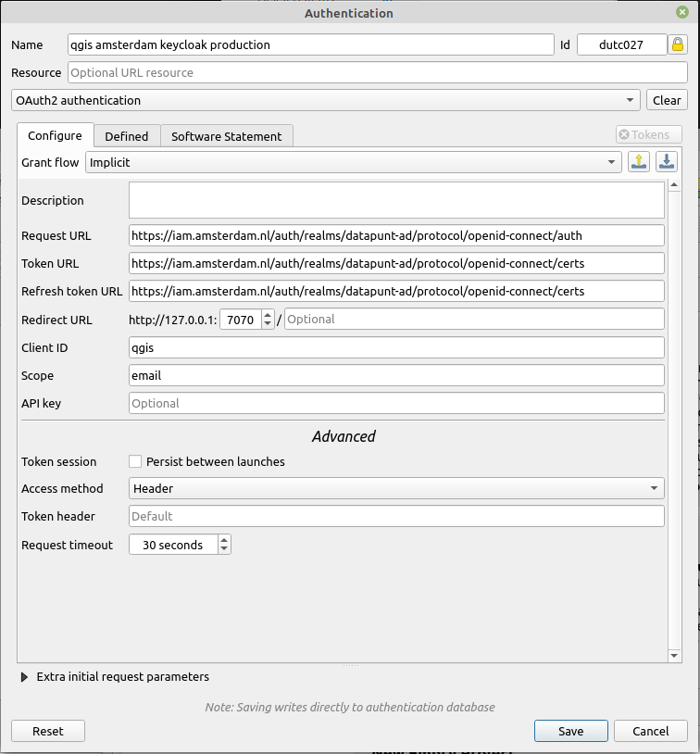
Task: Export the OAuth2 configuration with the up-arrow icon
Action: [639, 161]
